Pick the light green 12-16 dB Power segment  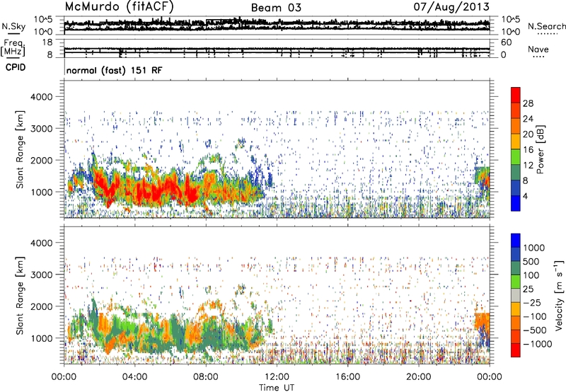point(516,157)
